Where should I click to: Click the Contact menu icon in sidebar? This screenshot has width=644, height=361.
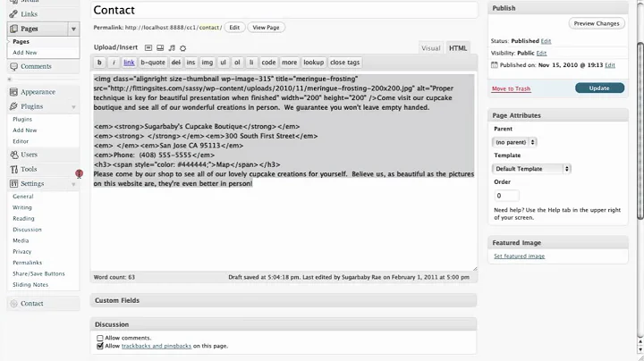[x=13, y=304]
